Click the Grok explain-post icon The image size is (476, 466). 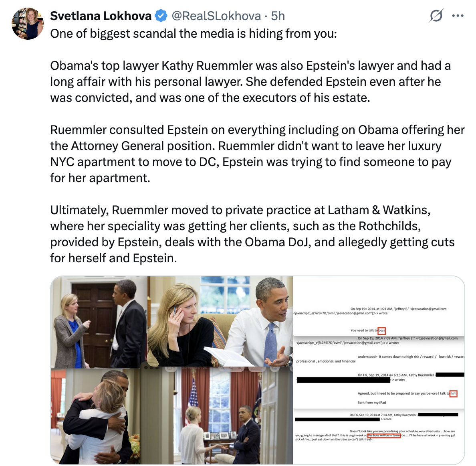click(436, 16)
